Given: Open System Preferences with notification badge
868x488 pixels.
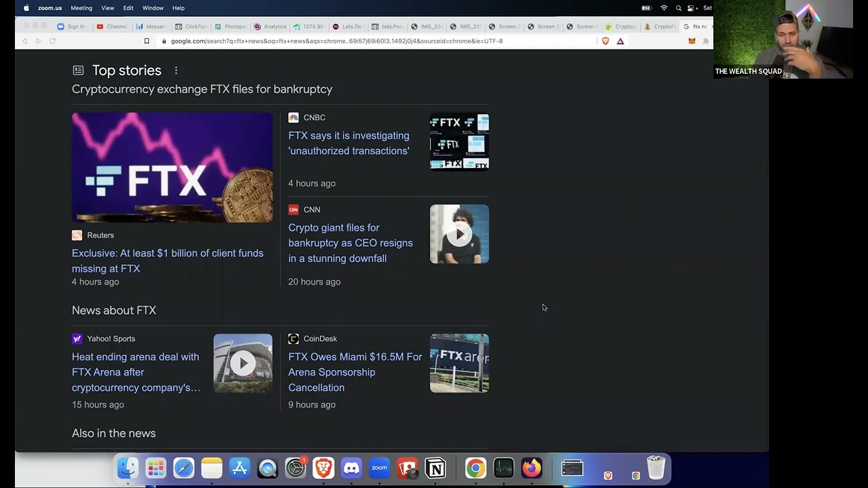Looking at the screenshot, I should [296, 468].
